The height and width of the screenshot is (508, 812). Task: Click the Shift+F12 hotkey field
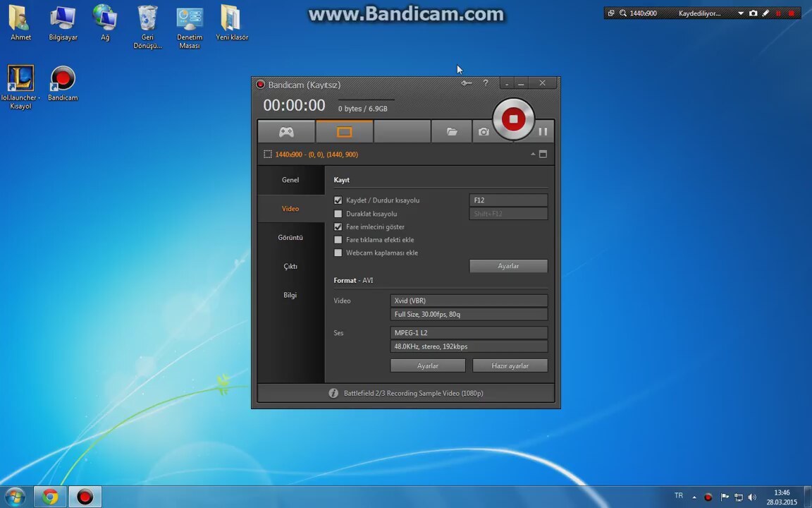tap(508, 214)
